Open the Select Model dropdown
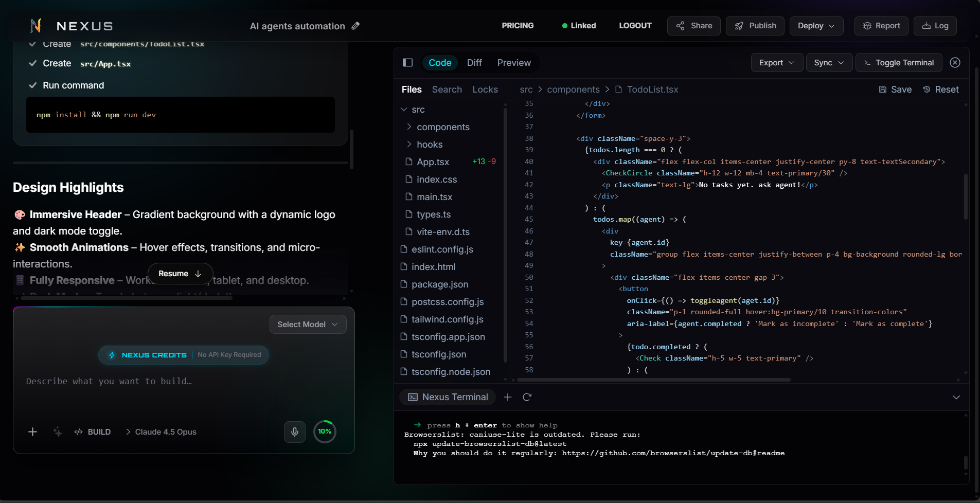 308,325
